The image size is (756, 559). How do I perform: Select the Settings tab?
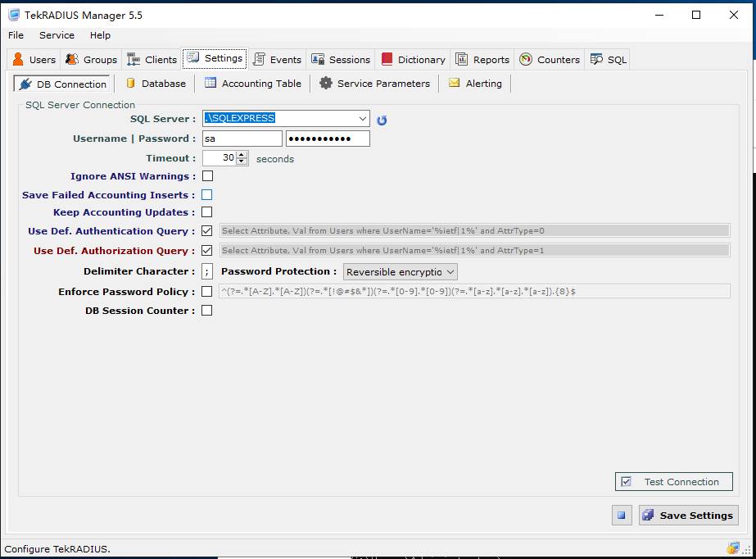[215, 58]
